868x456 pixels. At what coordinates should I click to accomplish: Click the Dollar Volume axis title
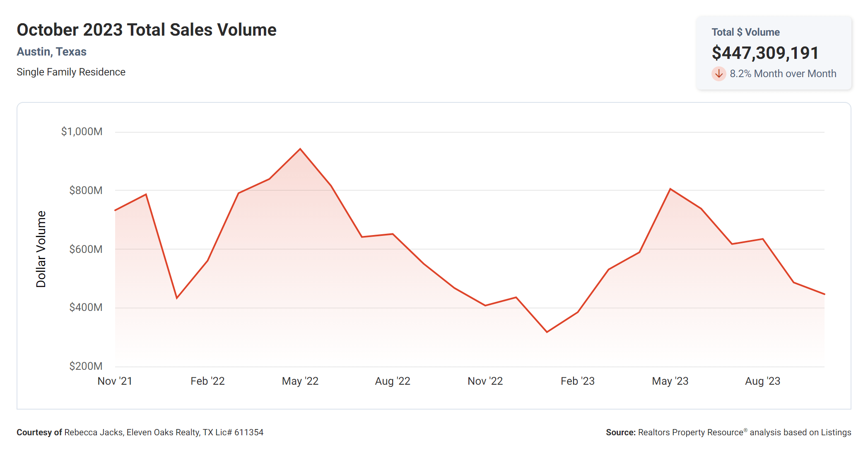[x=41, y=249]
